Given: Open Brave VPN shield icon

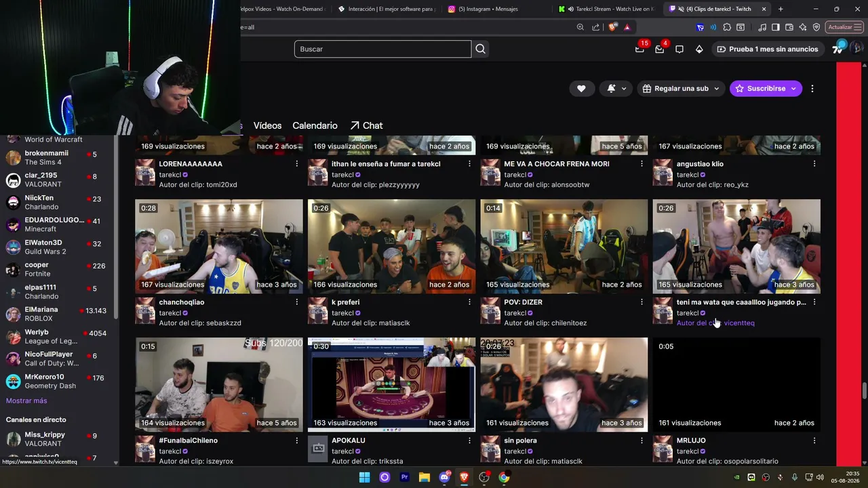Looking at the screenshot, I should pyautogui.click(x=816, y=27).
